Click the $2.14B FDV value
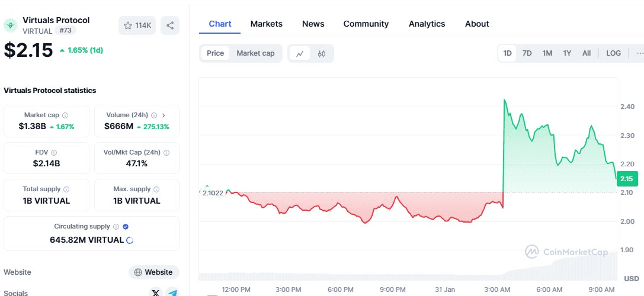 point(46,164)
